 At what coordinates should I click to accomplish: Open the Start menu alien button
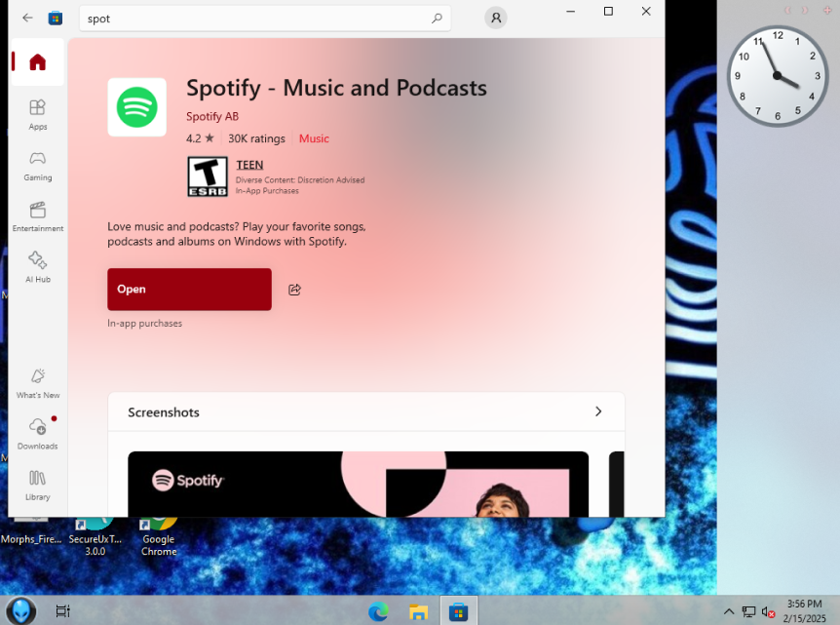tap(20, 610)
